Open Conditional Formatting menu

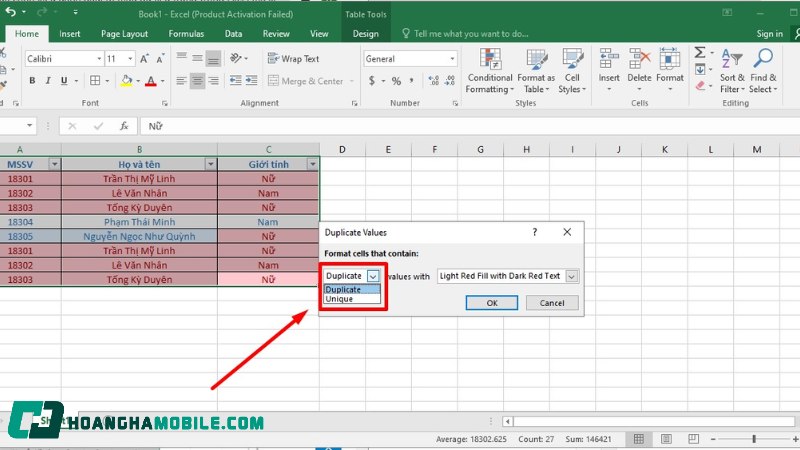[489, 71]
